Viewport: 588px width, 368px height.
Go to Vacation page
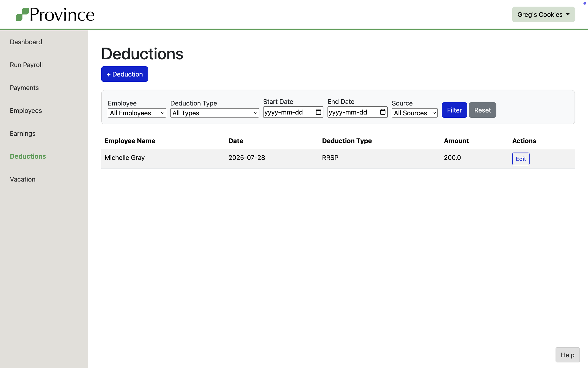click(x=23, y=179)
